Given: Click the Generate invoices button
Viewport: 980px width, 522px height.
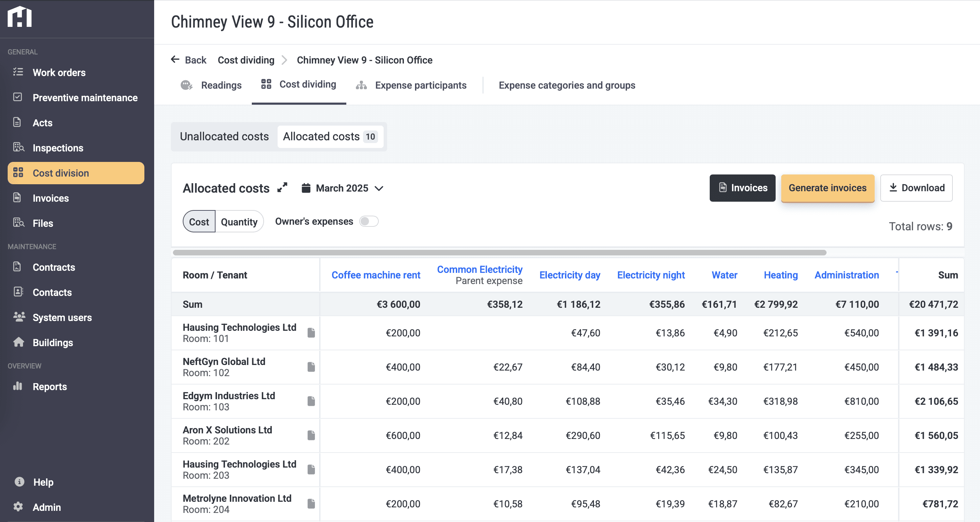Looking at the screenshot, I should (x=827, y=188).
